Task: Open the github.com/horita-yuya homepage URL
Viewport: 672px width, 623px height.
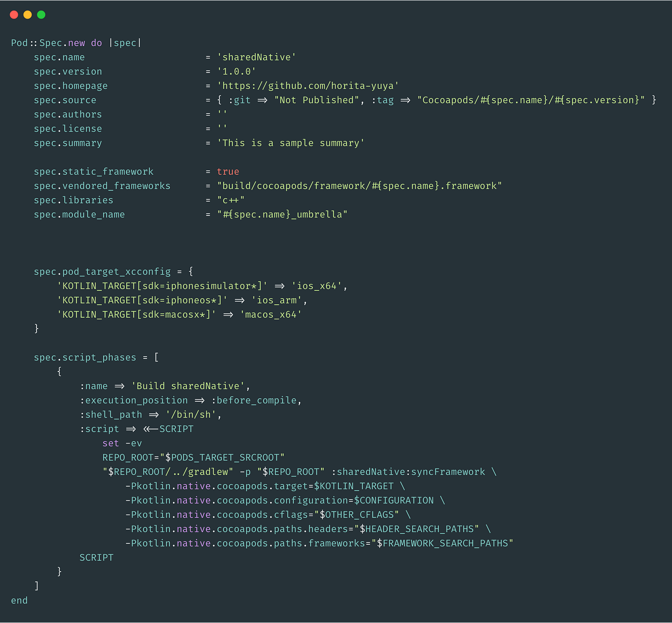Action: (x=307, y=85)
